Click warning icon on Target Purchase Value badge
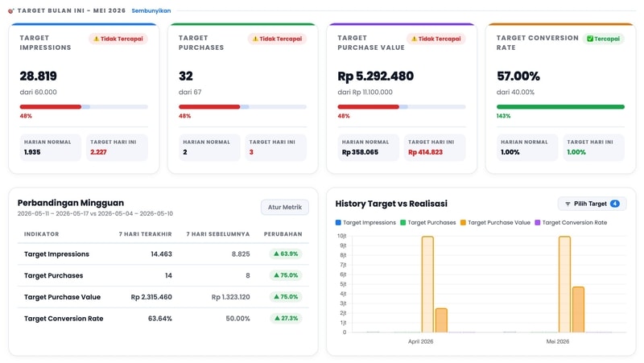The height and width of the screenshot is (363, 644). [x=414, y=39]
